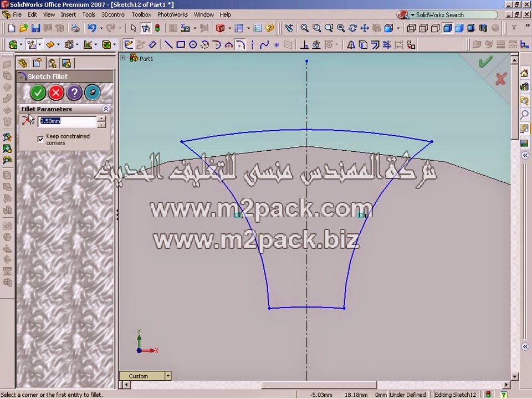
Task: Select the Rectangle sketch tool
Action: 181,45
